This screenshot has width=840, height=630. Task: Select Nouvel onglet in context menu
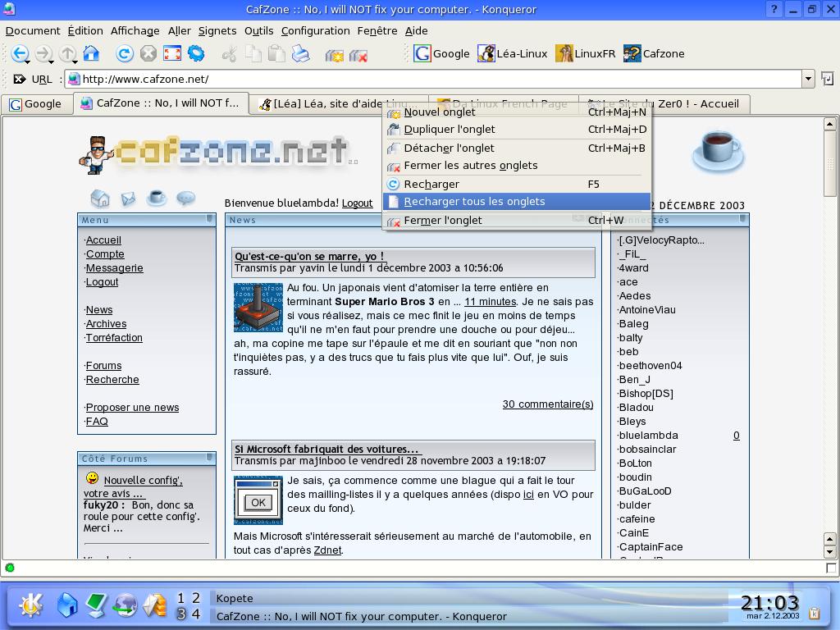[x=517, y=112]
